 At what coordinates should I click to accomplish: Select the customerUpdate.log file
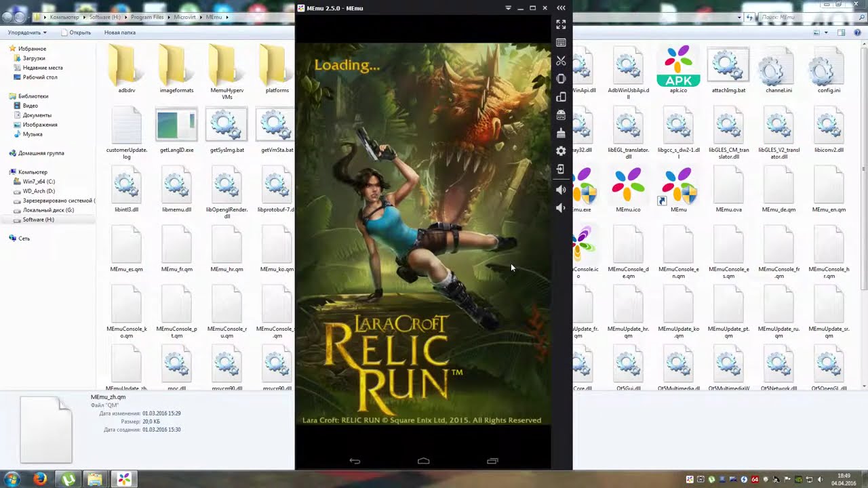(126, 134)
